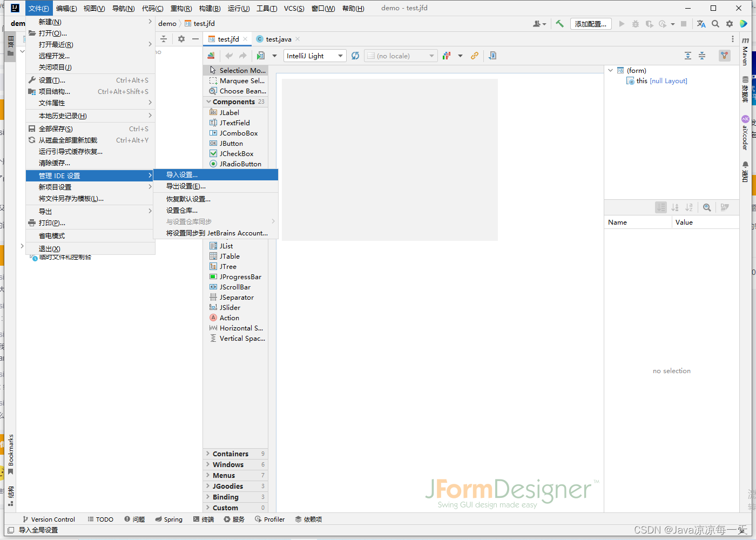Viewport: 756px width, 540px height.
Task: Open the Profiler tool window
Action: pyautogui.click(x=269, y=519)
